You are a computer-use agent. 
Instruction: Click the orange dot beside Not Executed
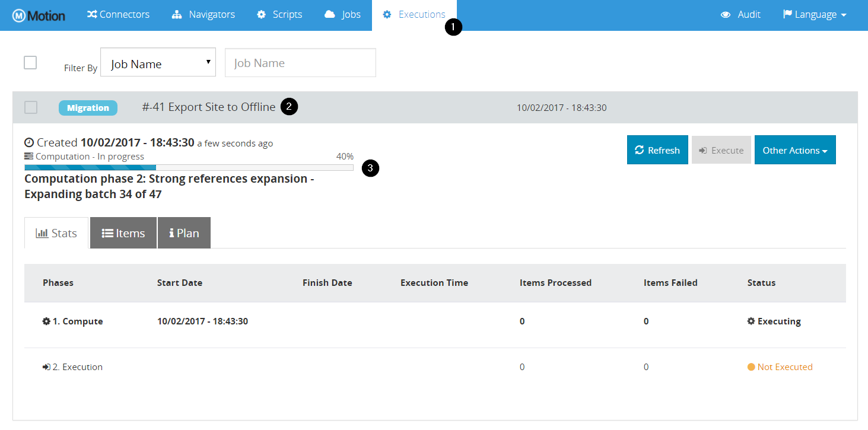pos(751,367)
